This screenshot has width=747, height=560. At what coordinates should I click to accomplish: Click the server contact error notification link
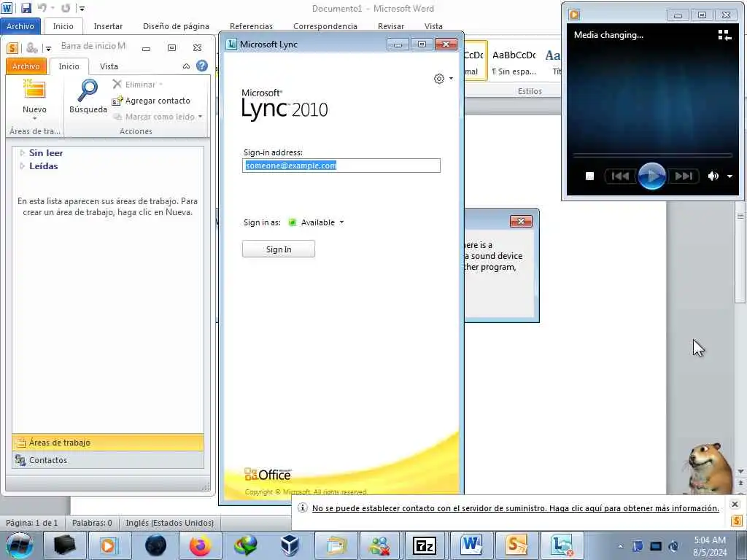click(516, 508)
